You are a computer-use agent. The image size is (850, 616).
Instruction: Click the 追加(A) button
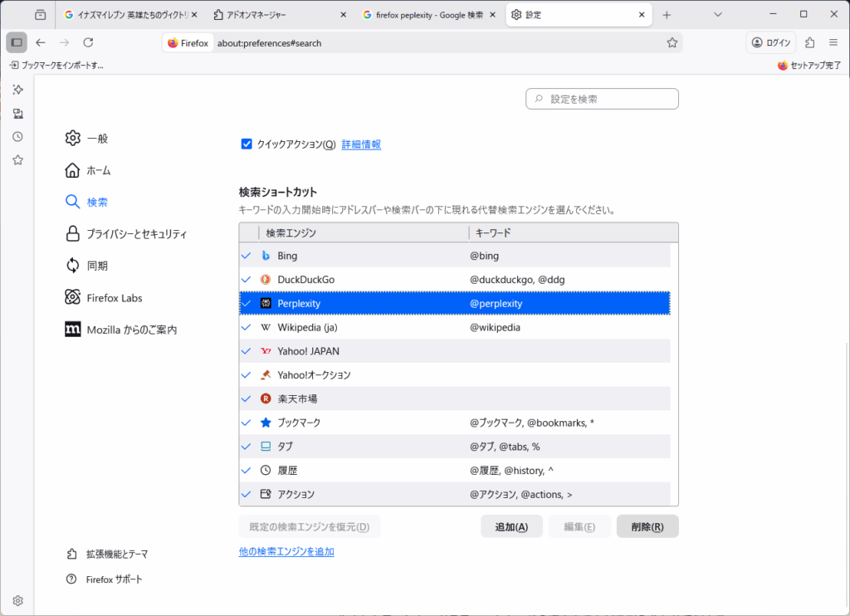[x=511, y=526]
